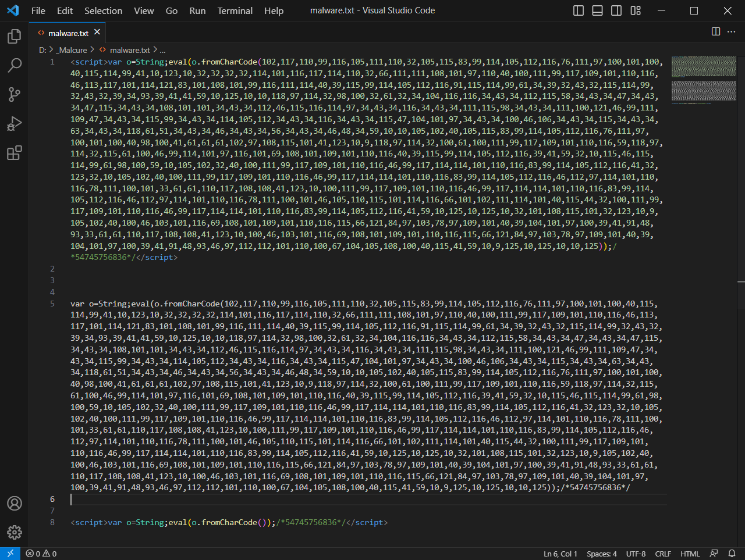Viewport: 745px width, 560px height.
Task: Open the File menu
Action: click(38, 10)
